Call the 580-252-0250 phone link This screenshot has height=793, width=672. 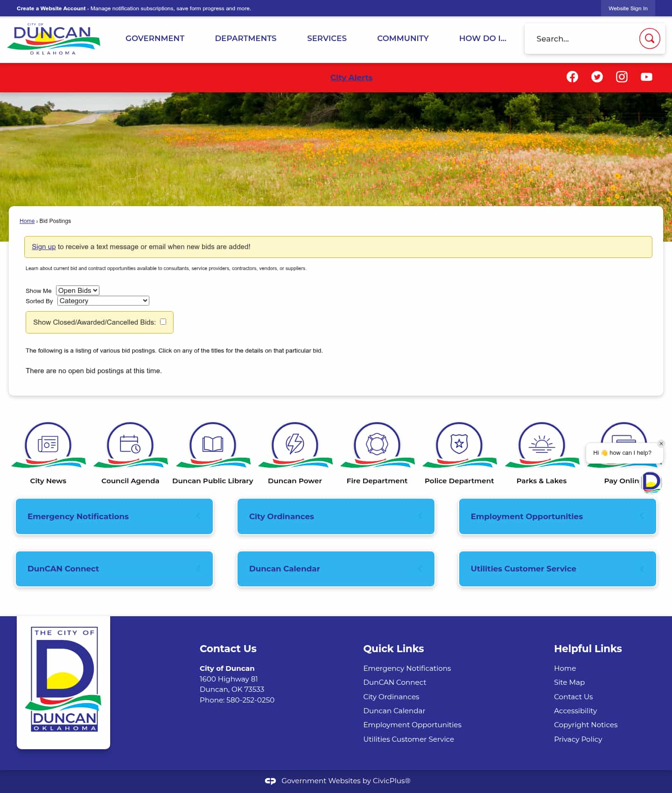(250, 700)
